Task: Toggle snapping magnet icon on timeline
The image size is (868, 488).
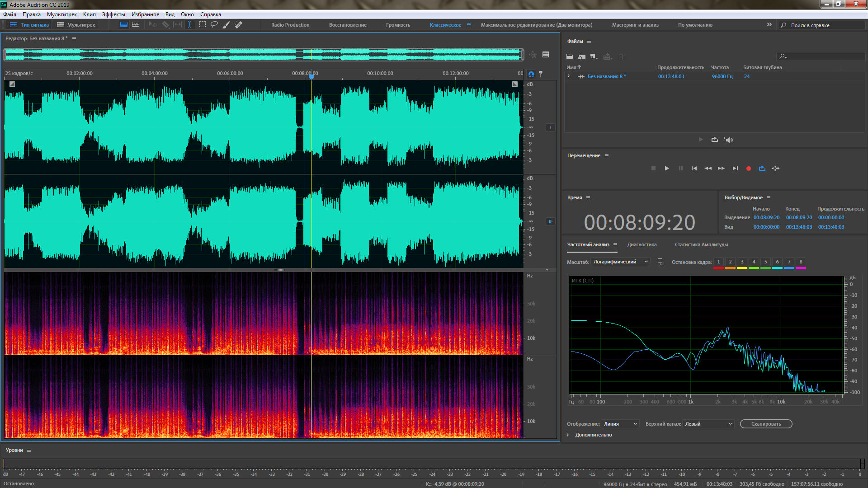Action: pos(531,74)
